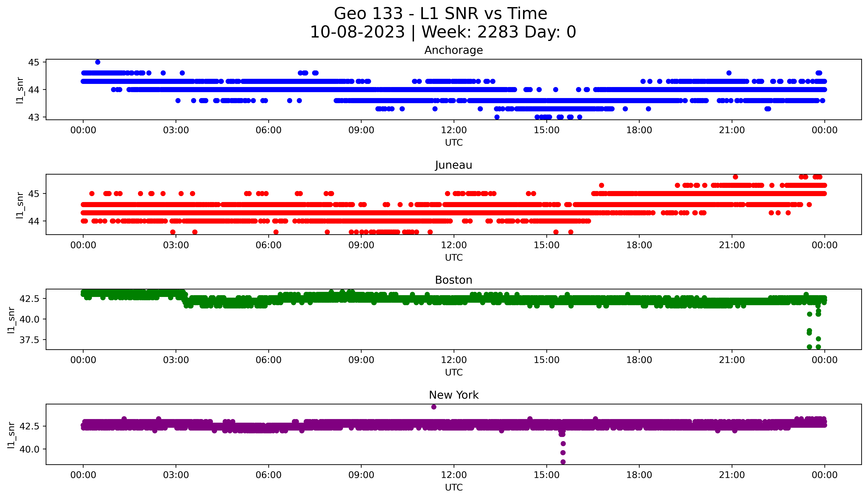Click the 42.5 y-tick on the Boston plot
Screen dimensions: 868x499
[x=29, y=298]
